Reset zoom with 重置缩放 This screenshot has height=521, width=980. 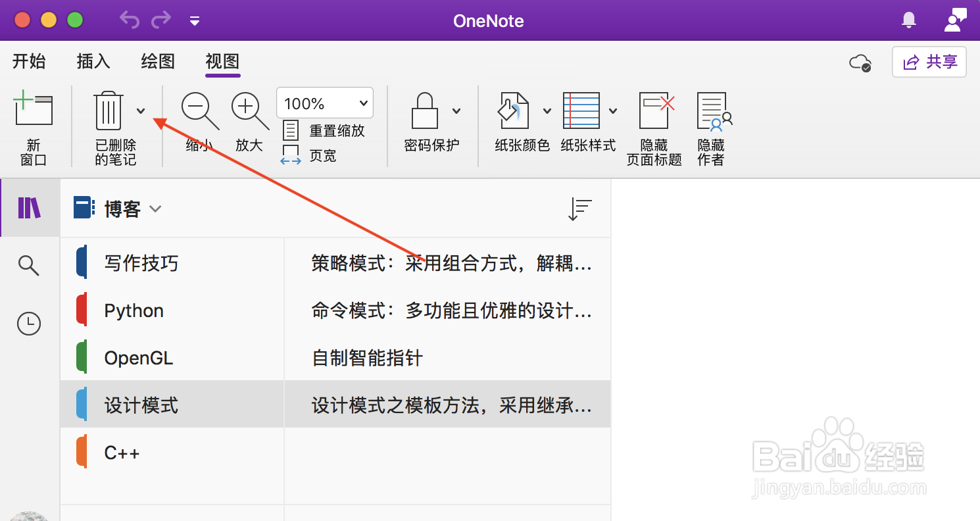323,130
